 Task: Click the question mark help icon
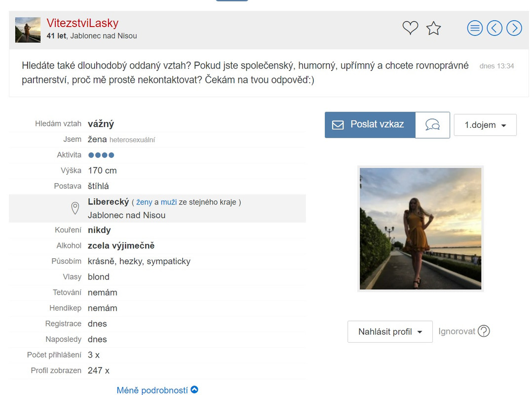tap(484, 331)
